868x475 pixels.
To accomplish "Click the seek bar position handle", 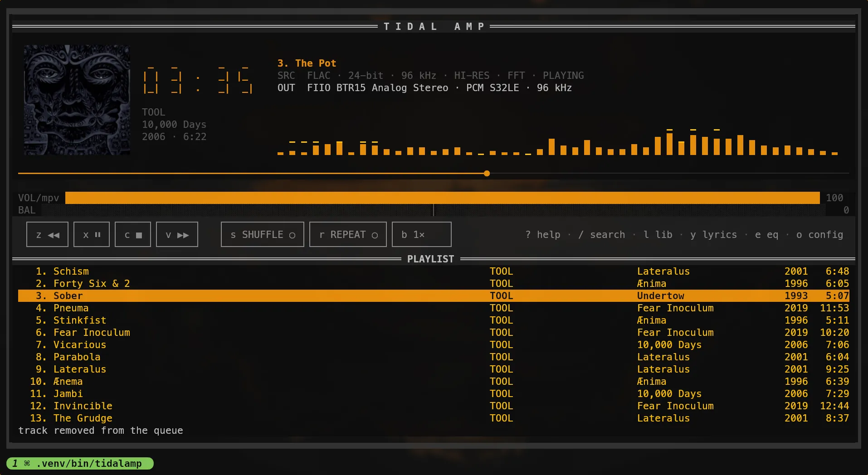I will (x=487, y=173).
